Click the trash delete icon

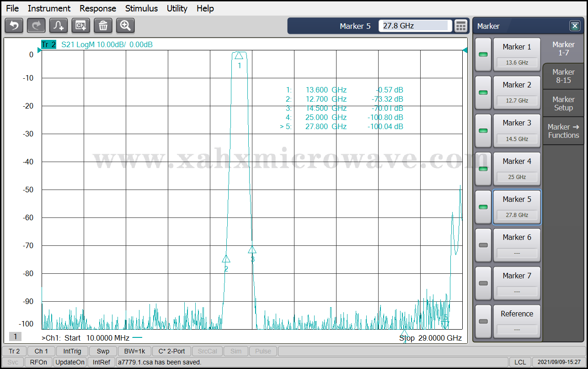click(103, 26)
